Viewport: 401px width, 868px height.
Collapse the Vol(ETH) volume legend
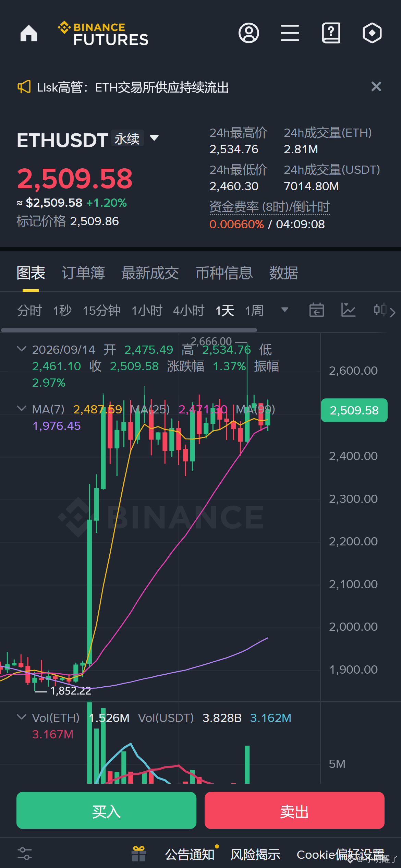pos(22,717)
